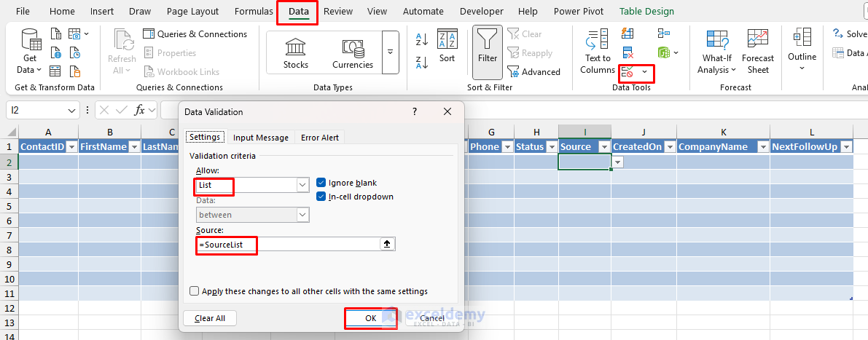Click the Data Validation icon
868x340 pixels.
point(627,72)
